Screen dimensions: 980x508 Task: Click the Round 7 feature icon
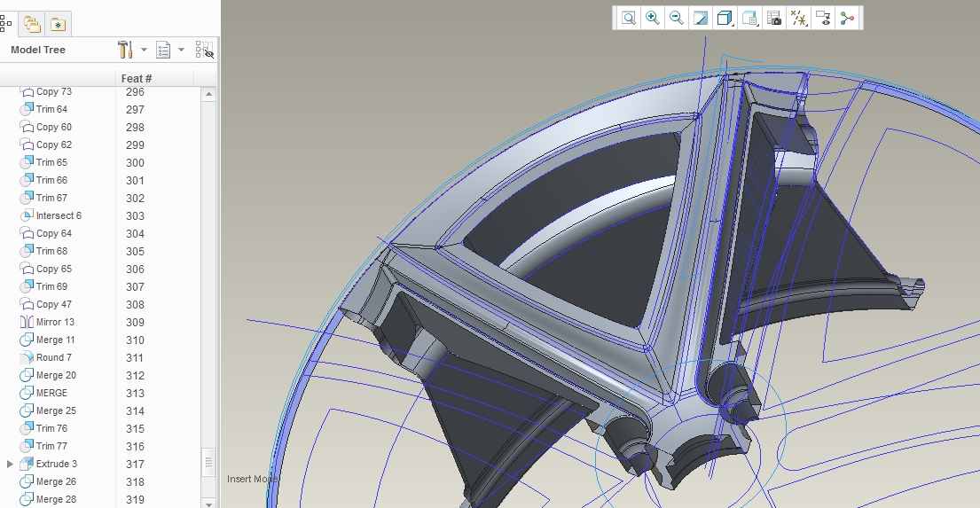pos(27,357)
